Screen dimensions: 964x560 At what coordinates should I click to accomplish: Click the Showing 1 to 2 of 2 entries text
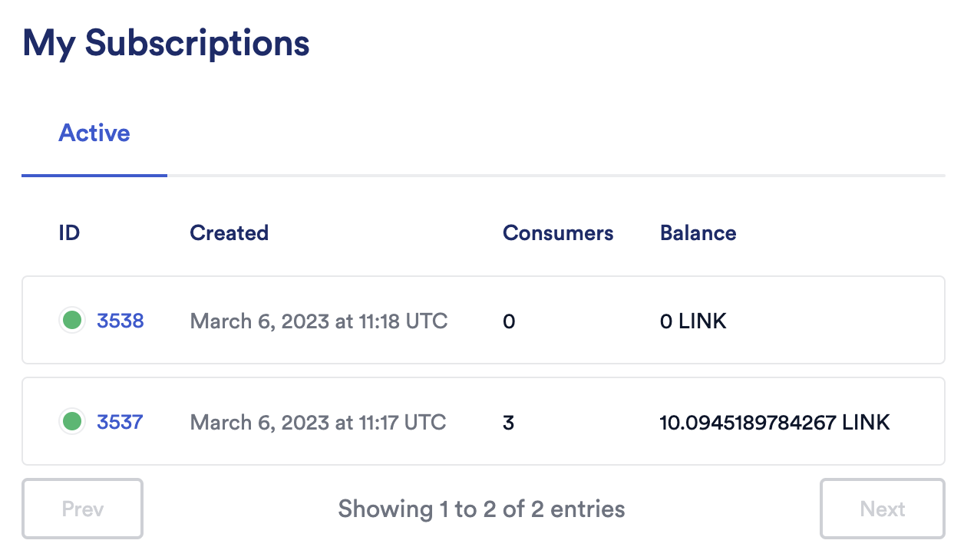coord(481,509)
